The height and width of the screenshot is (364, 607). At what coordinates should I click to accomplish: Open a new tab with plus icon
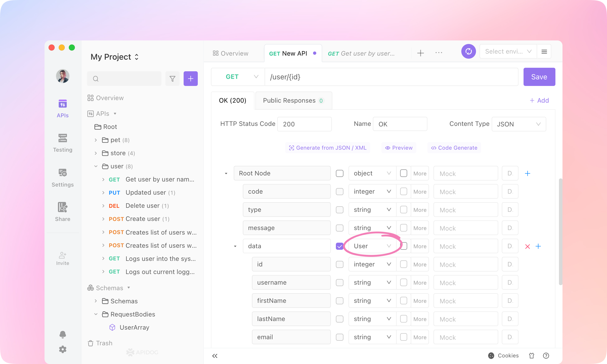tap(420, 53)
